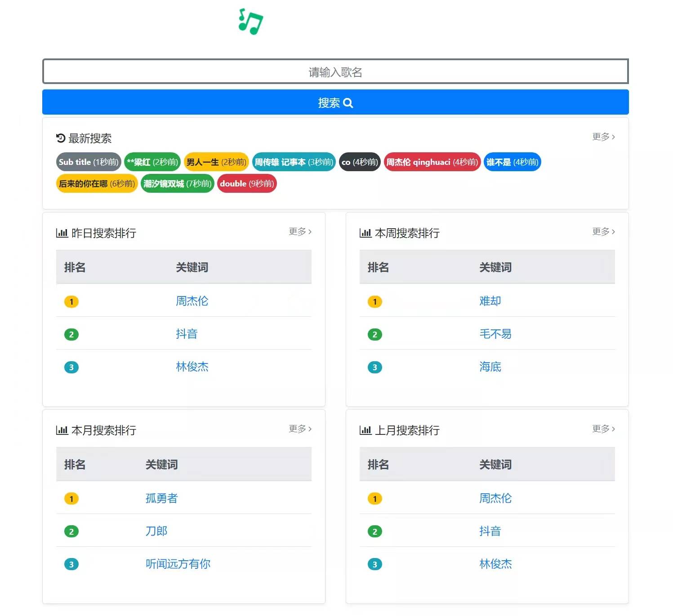The height and width of the screenshot is (616, 673).
Task: Click rank 2 badge in 昨日搜索排行
Action: [x=71, y=334]
